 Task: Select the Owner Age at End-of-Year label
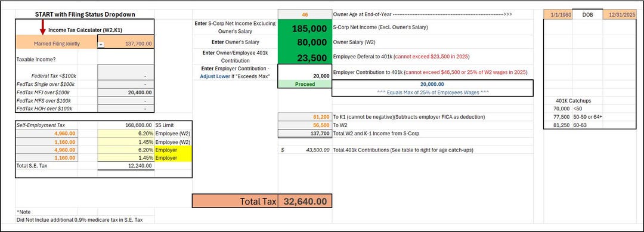tap(363, 14)
